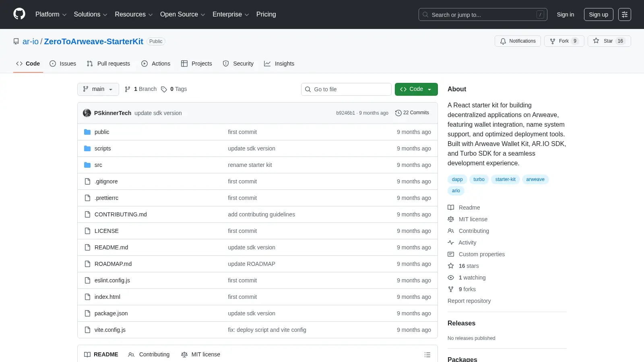The height and width of the screenshot is (362, 644).
Task: Open the command palette icon button
Action: point(625,14)
